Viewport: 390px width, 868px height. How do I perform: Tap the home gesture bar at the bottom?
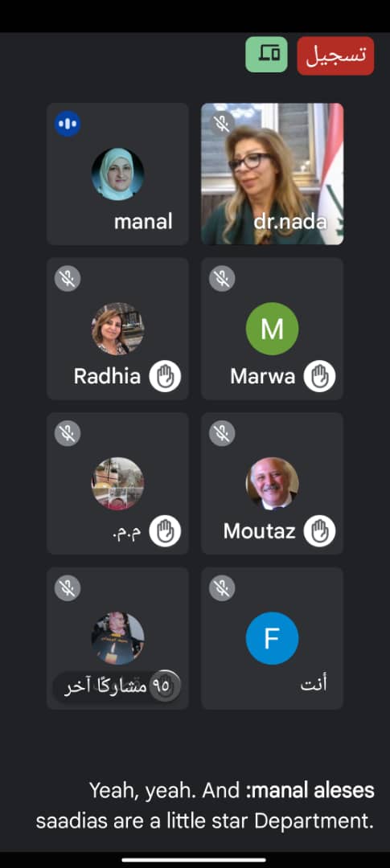click(x=195, y=860)
